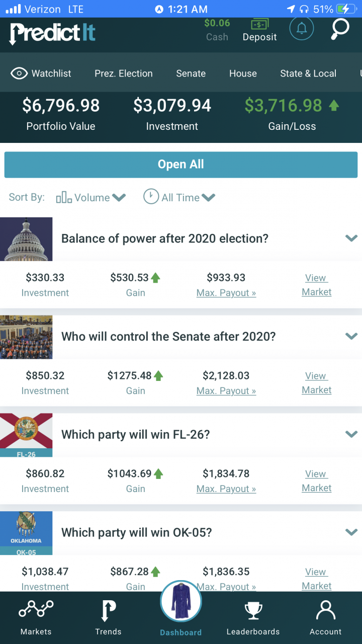Tap the Dashboard coat avatar
Image resolution: width=362 pixels, height=644 pixels.
tap(181, 601)
